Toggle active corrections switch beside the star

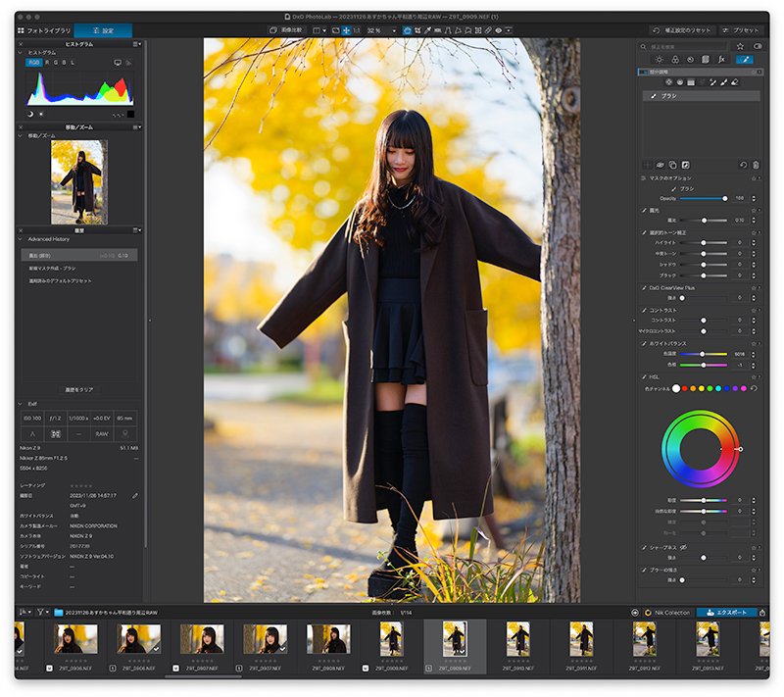(756, 46)
